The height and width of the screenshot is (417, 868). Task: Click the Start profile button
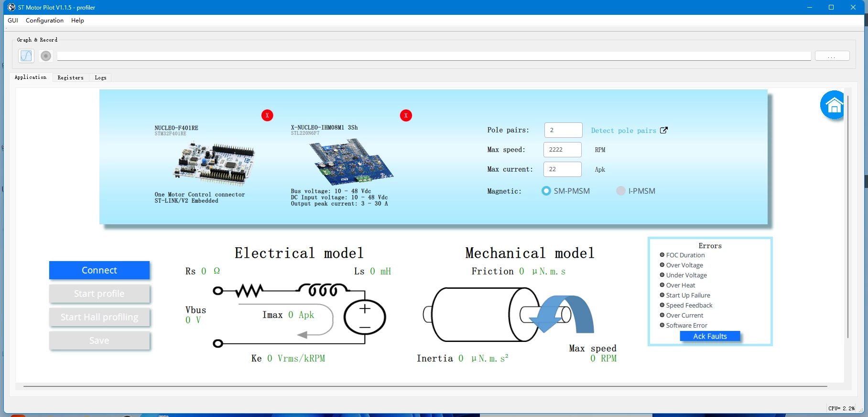point(99,294)
